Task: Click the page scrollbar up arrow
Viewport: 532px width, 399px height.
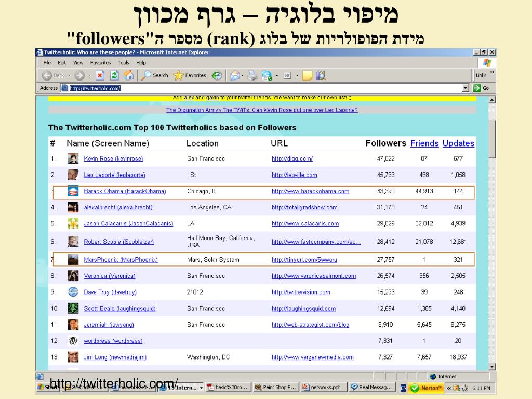Action: pos(492,100)
